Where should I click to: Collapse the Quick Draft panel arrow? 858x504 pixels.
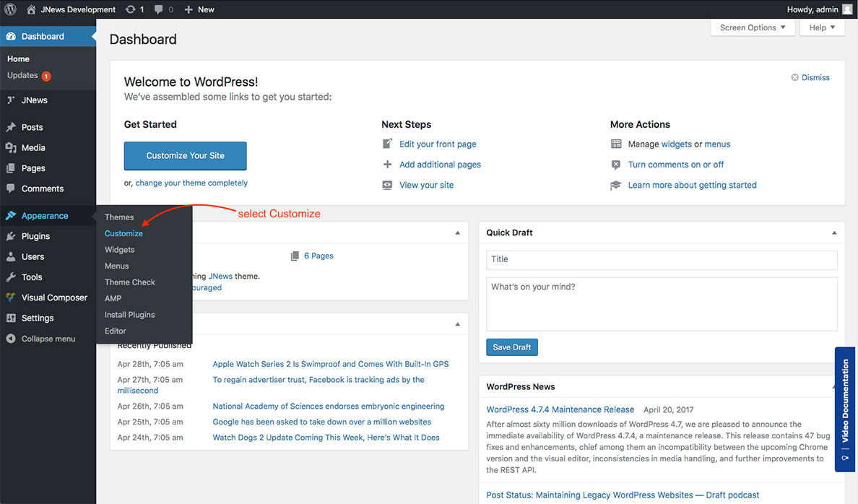(834, 233)
